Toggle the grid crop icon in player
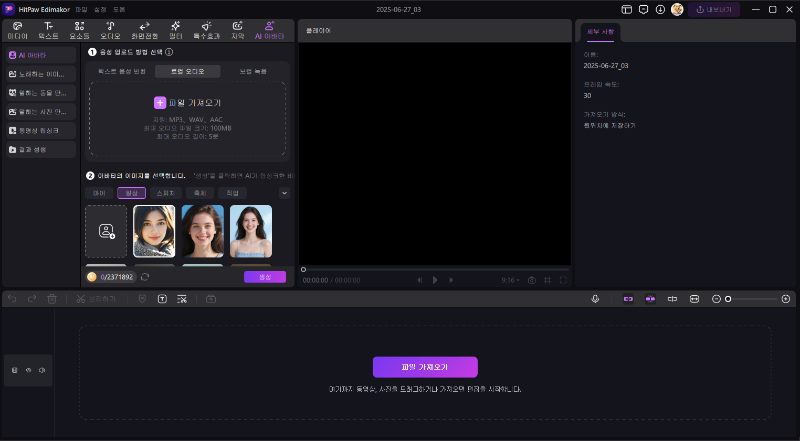This screenshot has height=441, width=800. point(547,280)
